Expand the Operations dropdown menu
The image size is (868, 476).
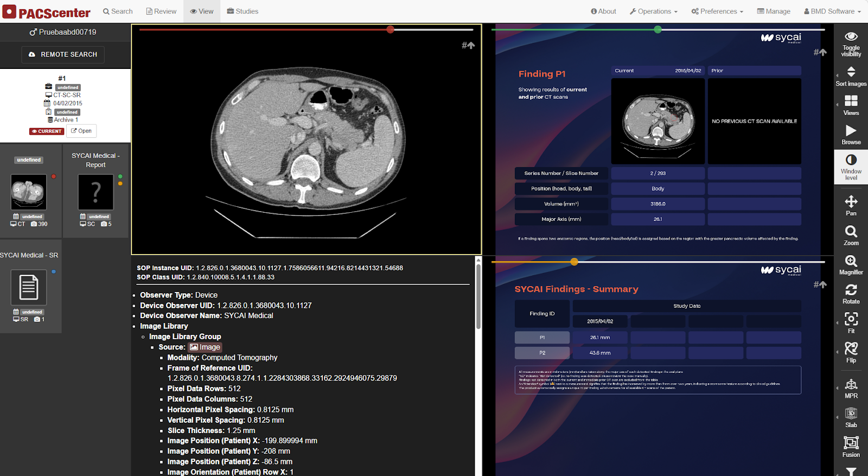tap(653, 11)
